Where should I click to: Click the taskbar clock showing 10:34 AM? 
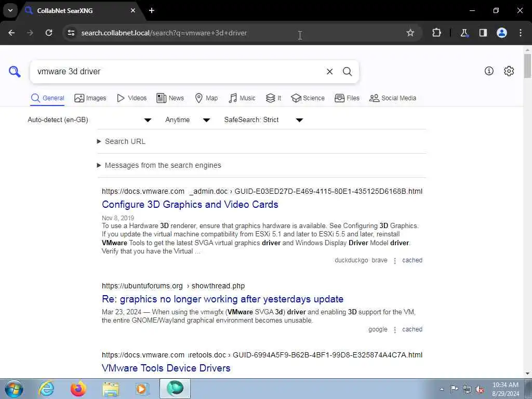point(505,389)
